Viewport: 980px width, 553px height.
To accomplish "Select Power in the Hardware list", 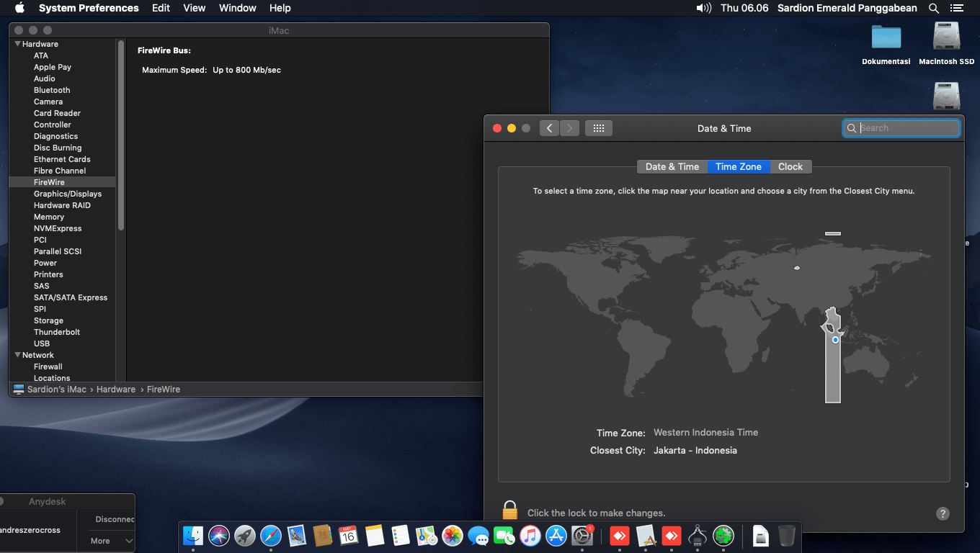I will point(45,263).
